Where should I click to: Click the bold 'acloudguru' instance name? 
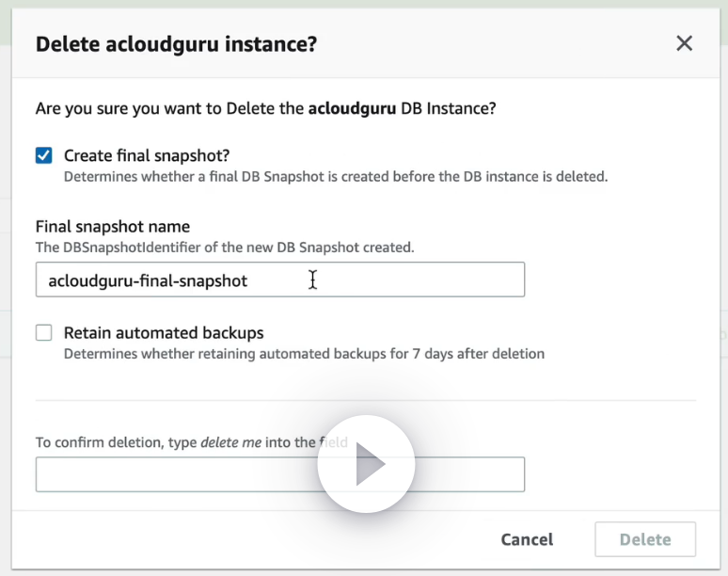352,108
